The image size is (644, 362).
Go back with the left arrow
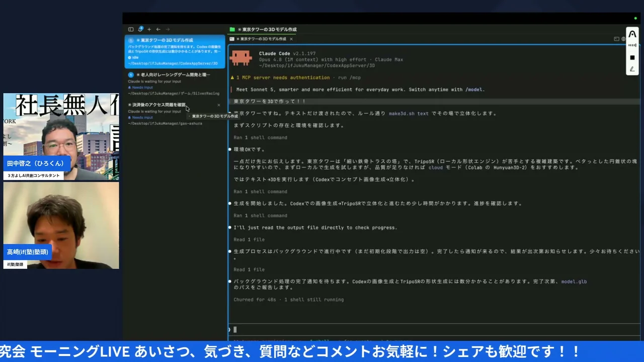(158, 30)
